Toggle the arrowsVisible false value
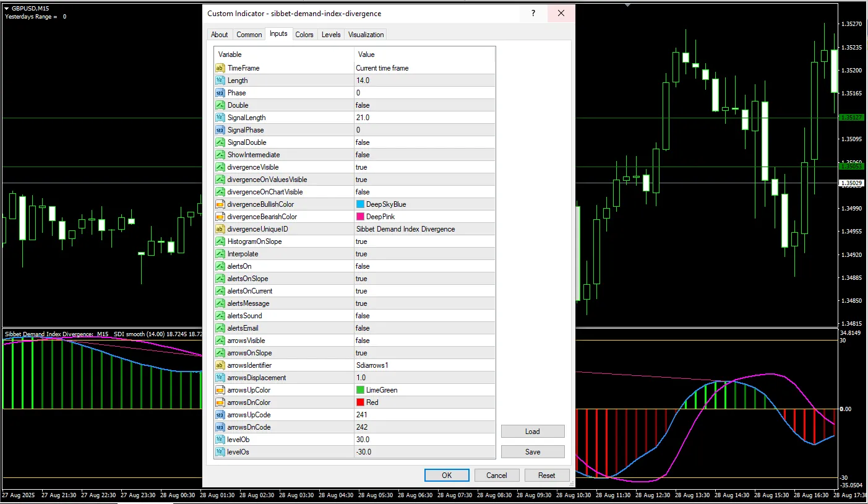868x504 pixels. (x=424, y=341)
